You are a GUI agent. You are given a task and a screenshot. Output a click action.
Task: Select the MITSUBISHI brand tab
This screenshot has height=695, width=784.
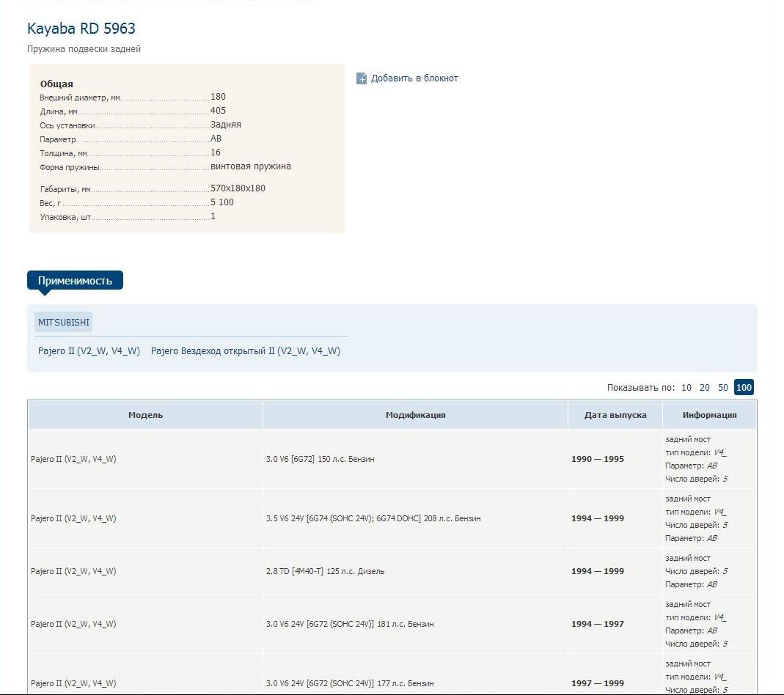tap(64, 323)
